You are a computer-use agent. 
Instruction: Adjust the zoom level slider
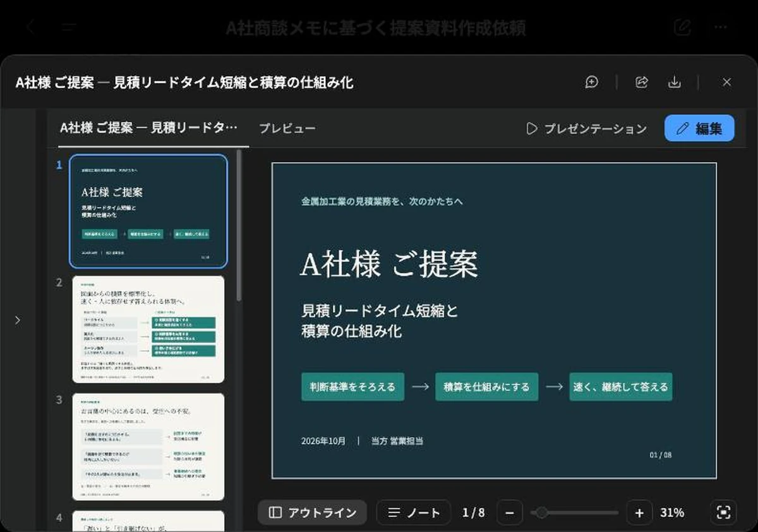(x=575, y=512)
